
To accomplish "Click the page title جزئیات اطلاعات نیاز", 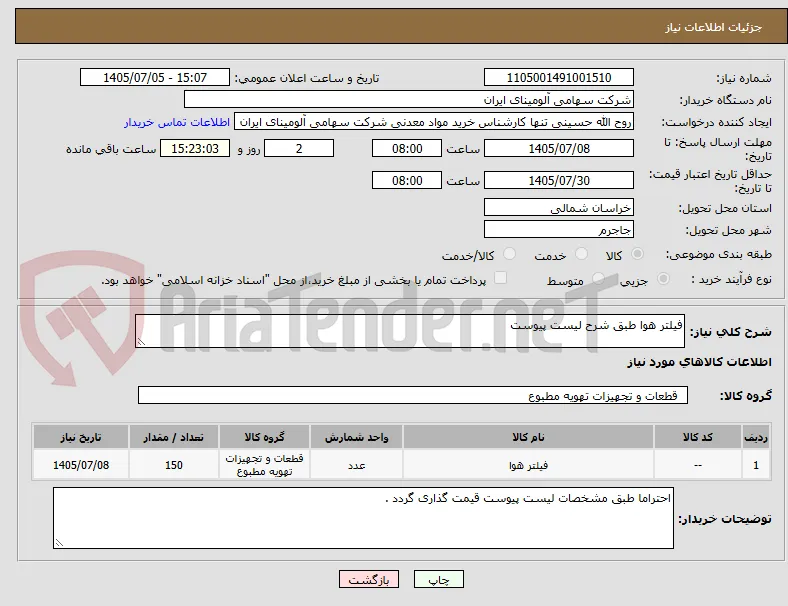I will [714, 27].
